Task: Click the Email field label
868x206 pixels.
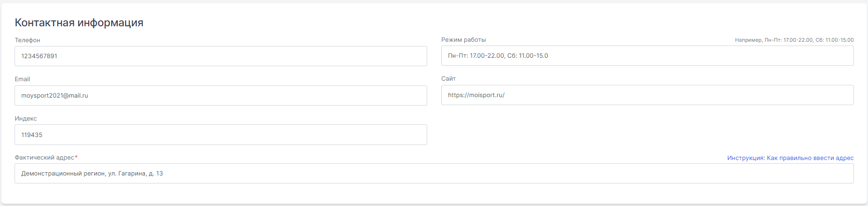Action: pos(23,79)
